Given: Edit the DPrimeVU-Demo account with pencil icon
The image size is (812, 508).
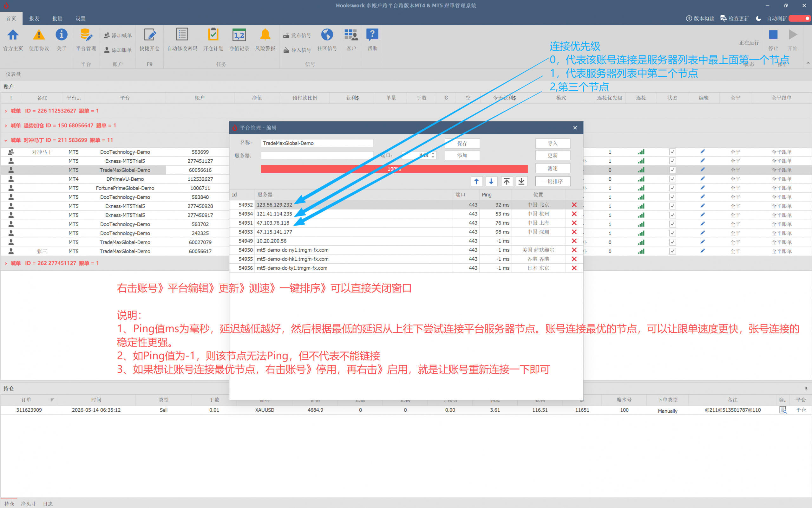Looking at the screenshot, I should tap(703, 179).
